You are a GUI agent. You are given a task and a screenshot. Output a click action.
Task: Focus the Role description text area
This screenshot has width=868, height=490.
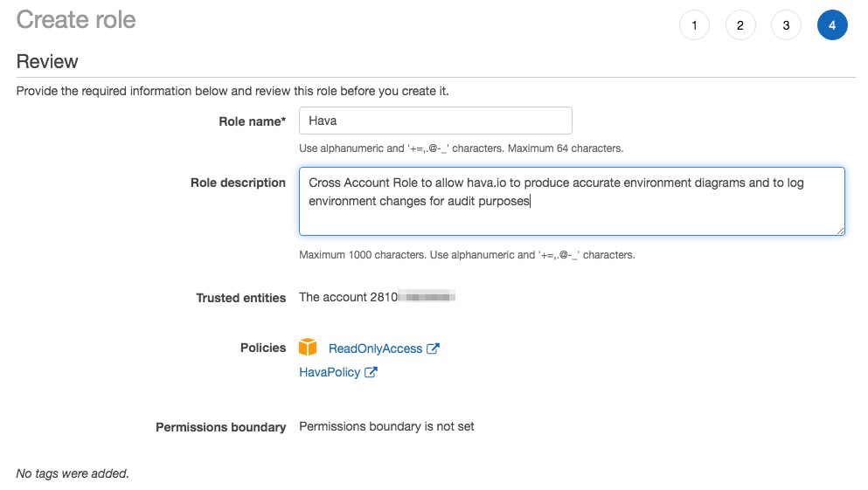572,201
